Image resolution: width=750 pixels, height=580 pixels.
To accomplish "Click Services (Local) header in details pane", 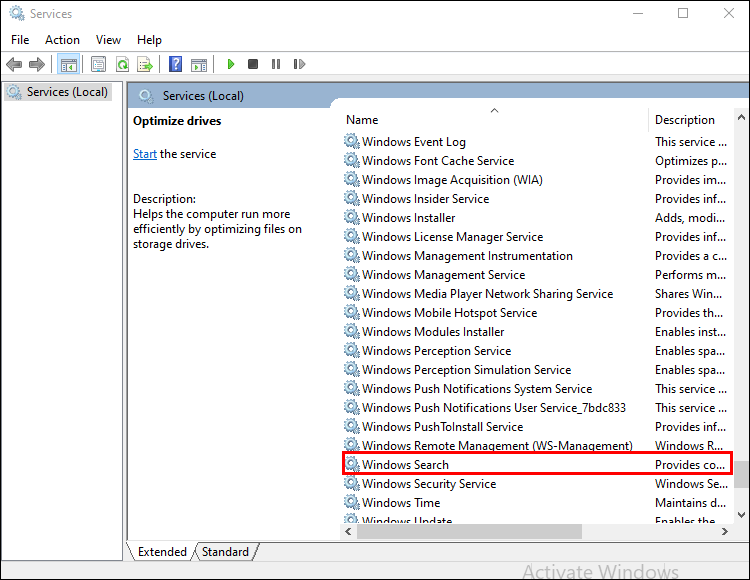I will click(203, 96).
